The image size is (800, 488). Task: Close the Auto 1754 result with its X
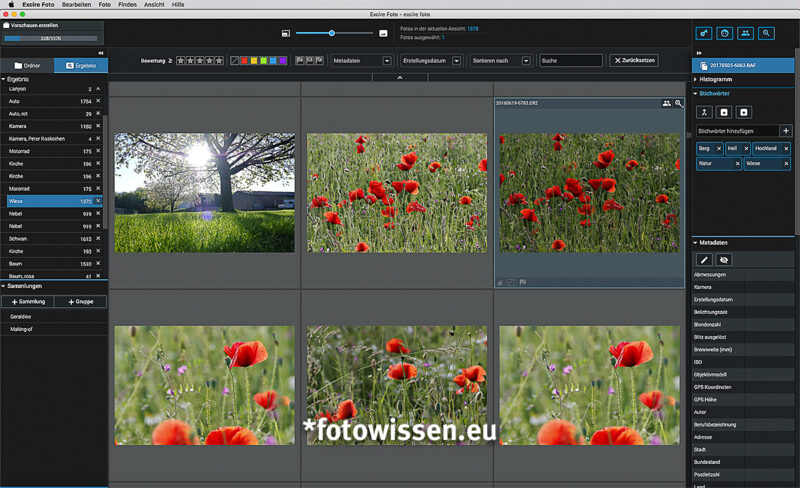coord(98,101)
